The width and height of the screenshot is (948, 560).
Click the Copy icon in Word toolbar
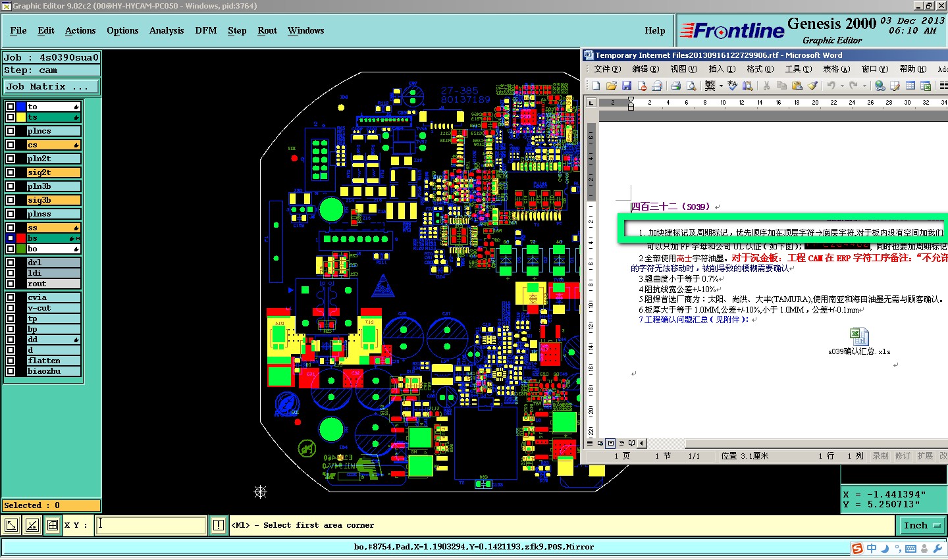tap(781, 86)
